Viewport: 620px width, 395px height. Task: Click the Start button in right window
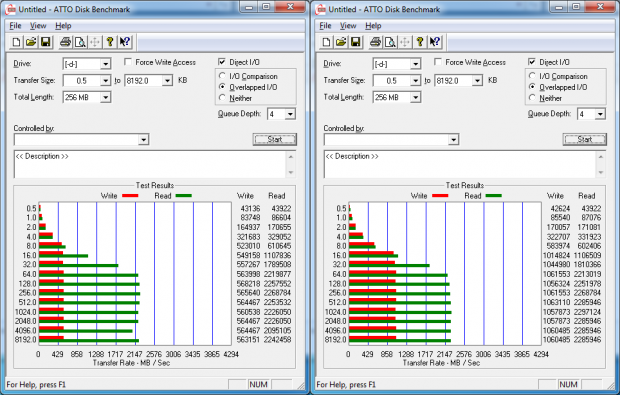tap(585, 139)
